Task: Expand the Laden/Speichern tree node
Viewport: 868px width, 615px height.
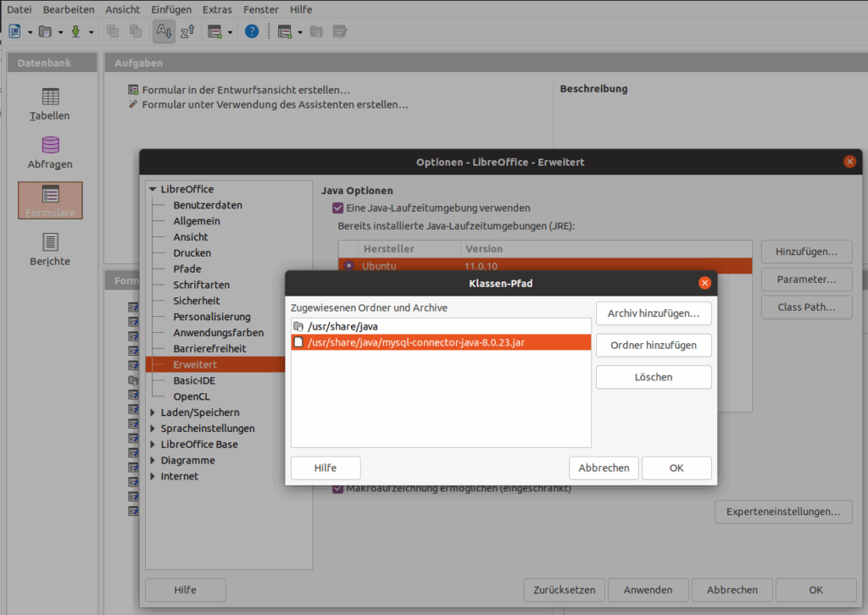Action: tap(153, 413)
